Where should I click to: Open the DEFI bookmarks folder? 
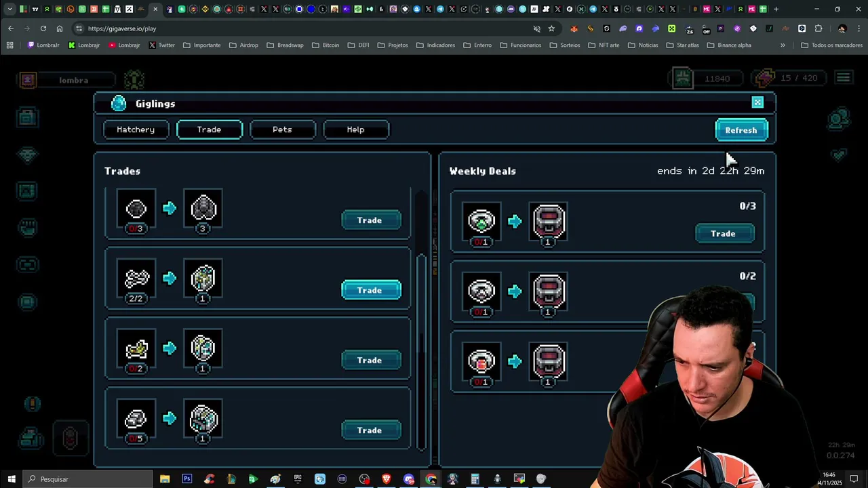coord(359,45)
